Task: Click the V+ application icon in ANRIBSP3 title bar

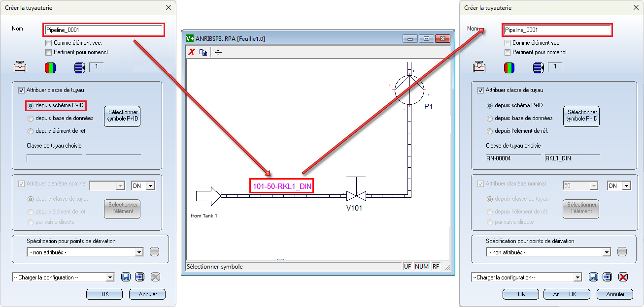Action: (x=190, y=38)
